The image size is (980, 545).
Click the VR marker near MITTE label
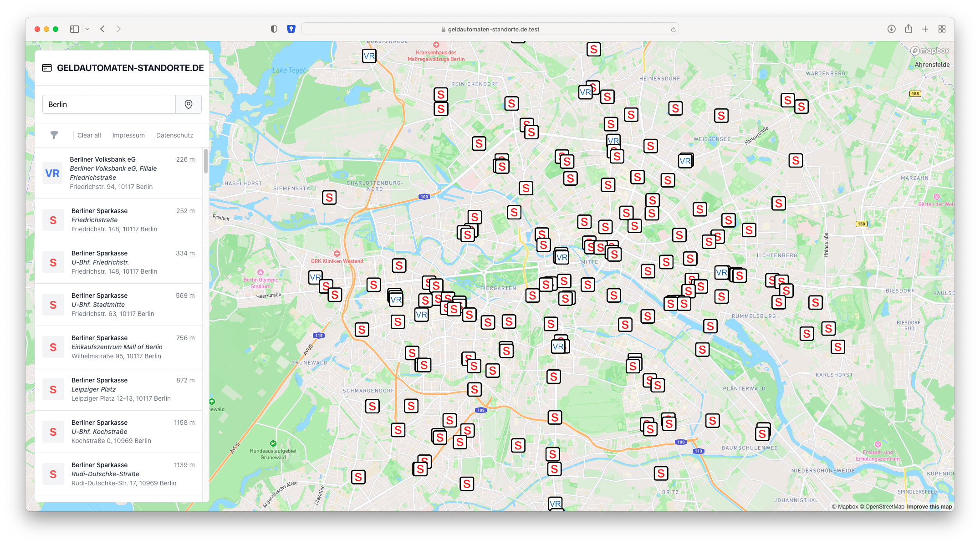click(562, 258)
